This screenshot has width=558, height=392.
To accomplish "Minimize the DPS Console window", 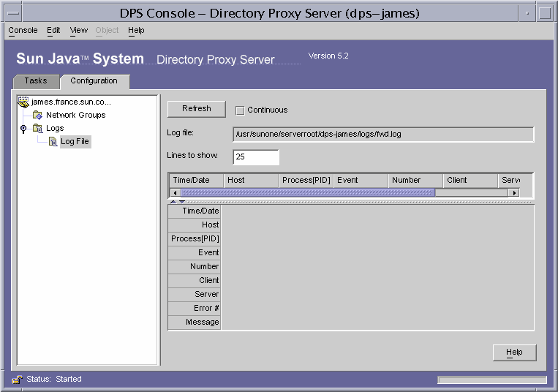I will point(527,13).
